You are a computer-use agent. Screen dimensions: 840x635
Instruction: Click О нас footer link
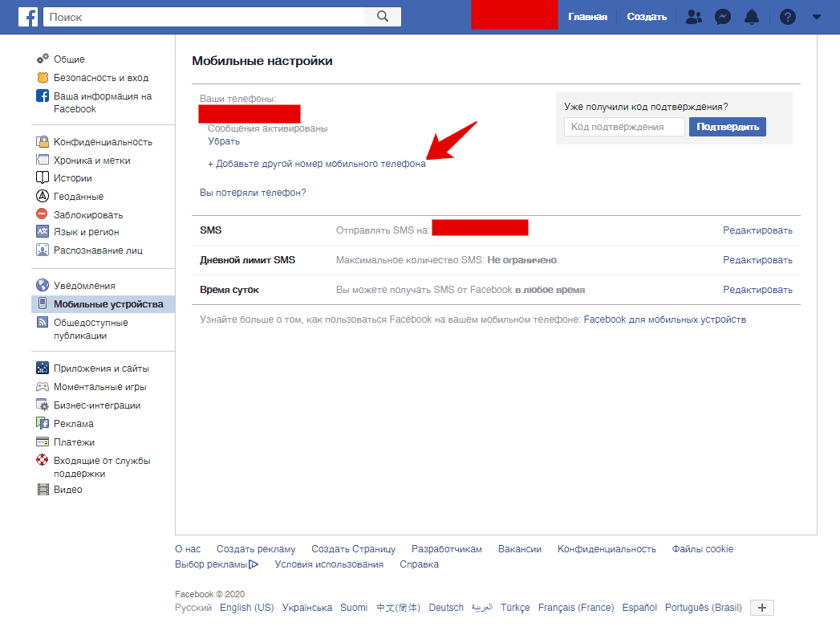pos(188,549)
